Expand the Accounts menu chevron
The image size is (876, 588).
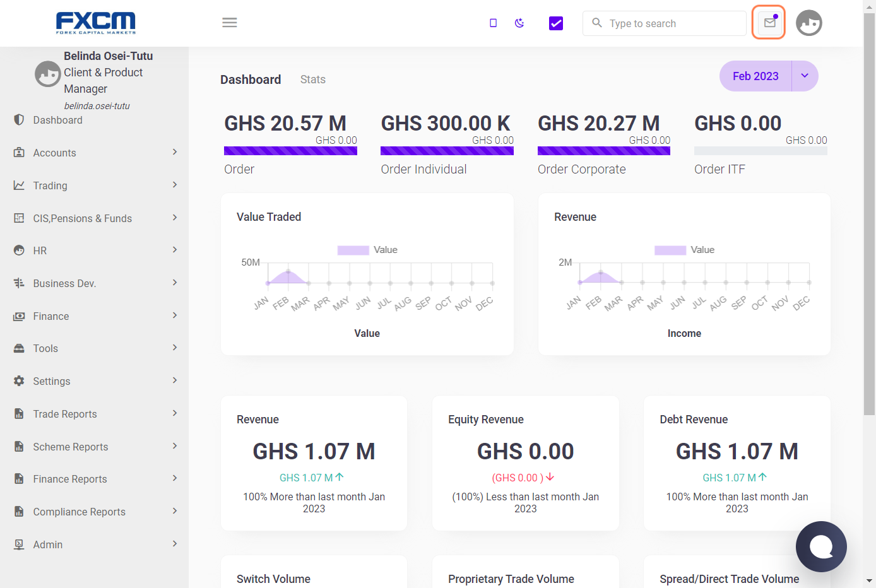click(x=175, y=152)
